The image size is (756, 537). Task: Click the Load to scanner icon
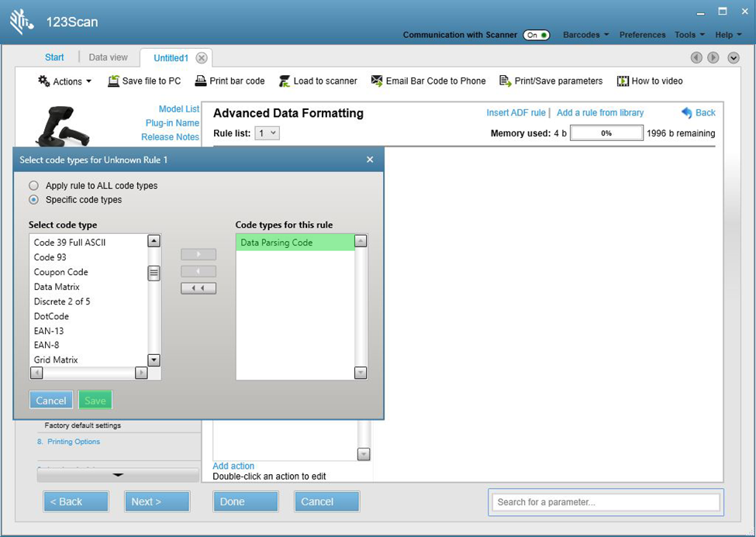tap(285, 81)
